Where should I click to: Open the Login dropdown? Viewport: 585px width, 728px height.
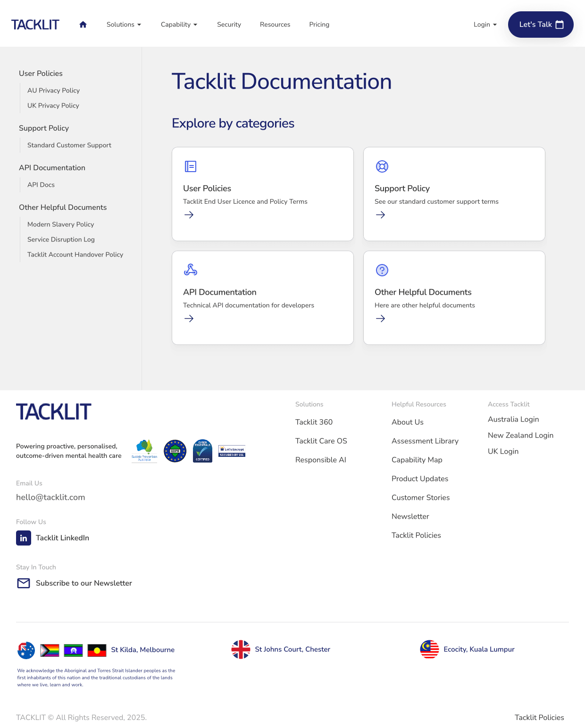(x=485, y=25)
